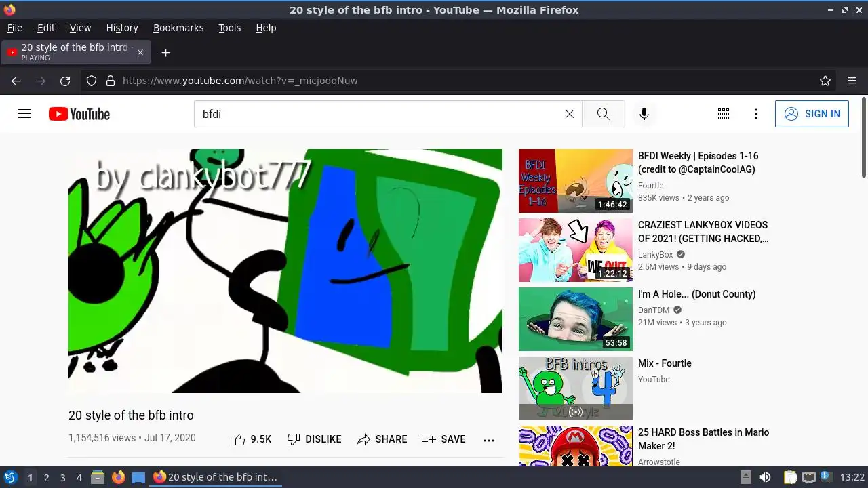Open the network tray icon

click(808, 477)
